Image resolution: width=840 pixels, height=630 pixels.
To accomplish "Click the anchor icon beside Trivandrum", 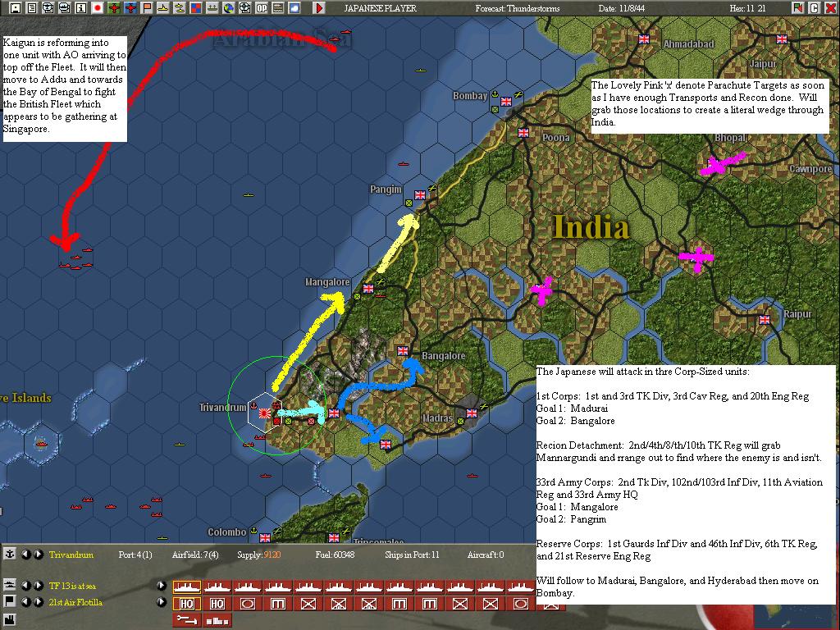I will [x=9, y=554].
